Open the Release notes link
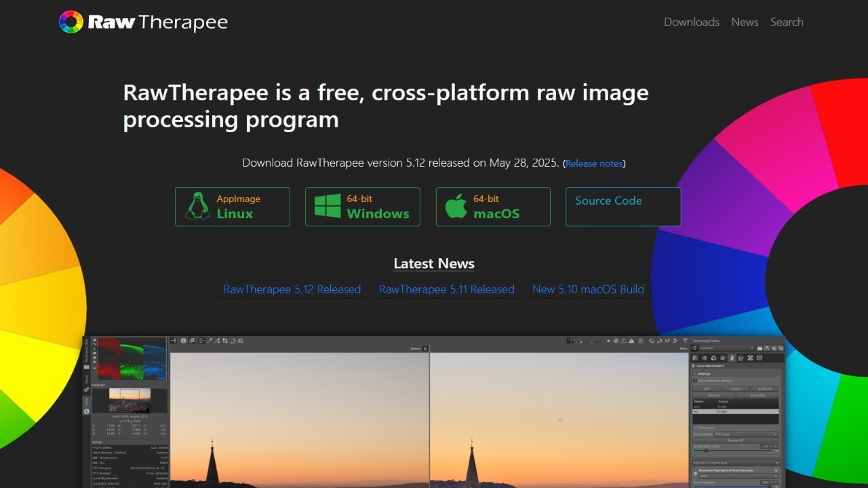Viewport: 868px width, 488px height. (x=593, y=163)
